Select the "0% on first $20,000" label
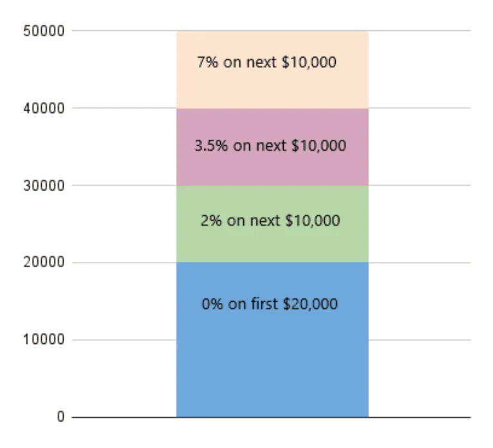The height and width of the screenshot is (448, 493). click(x=270, y=304)
